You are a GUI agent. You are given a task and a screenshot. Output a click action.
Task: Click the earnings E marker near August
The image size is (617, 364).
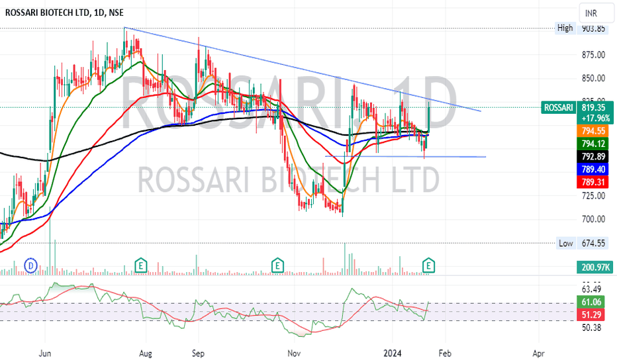pyautogui.click(x=140, y=265)
